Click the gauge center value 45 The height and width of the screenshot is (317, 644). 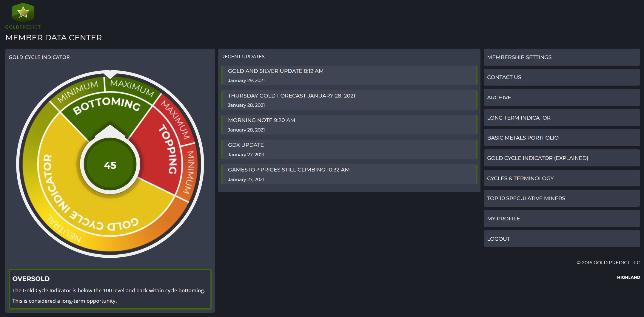[110, 165]
